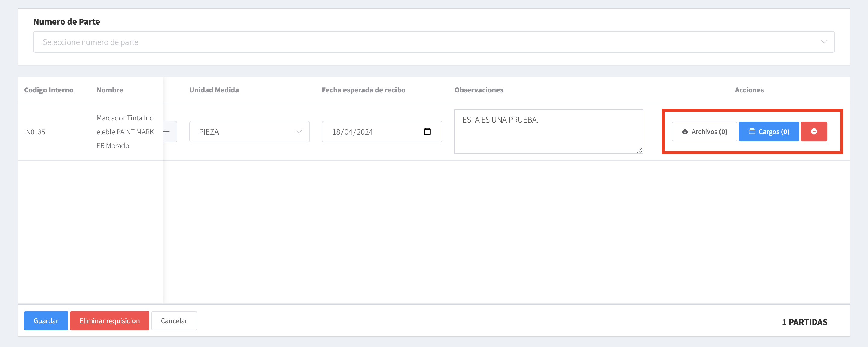The width and height of the screenshot is (868, 347).
Task: Select the IN0135 code cell
Action: pos(34,132)
